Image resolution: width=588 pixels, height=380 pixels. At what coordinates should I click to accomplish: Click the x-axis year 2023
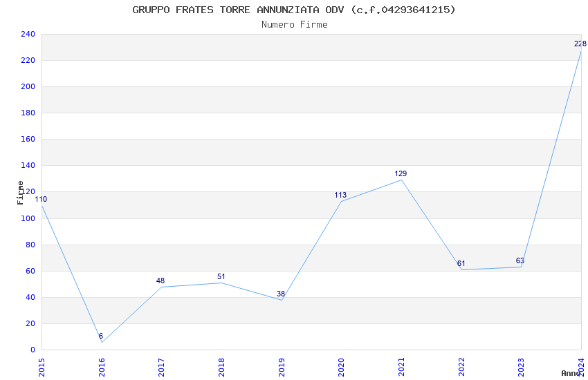pyautogui.click(x=522, y=368)
